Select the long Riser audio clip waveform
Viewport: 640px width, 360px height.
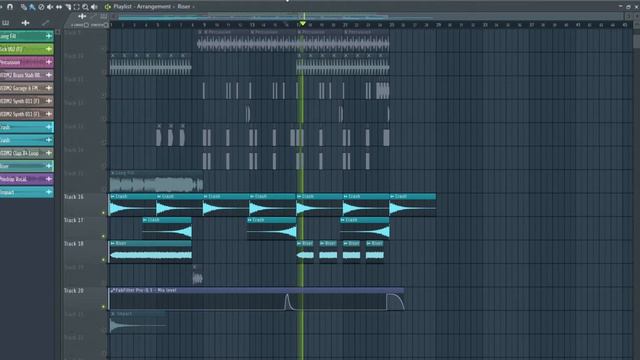tap(151, 255)
